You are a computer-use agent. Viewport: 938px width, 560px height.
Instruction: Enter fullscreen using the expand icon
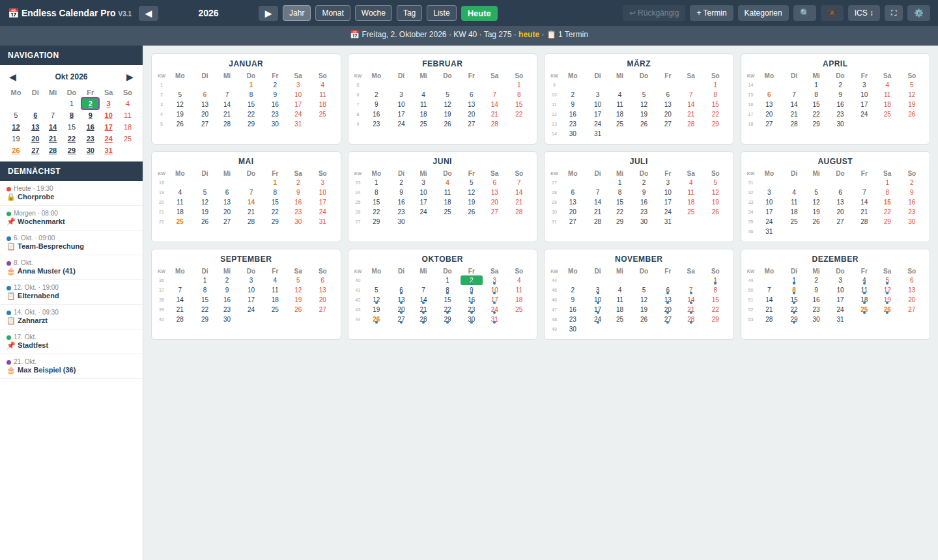pyautogui.click(x=894, y=13)
